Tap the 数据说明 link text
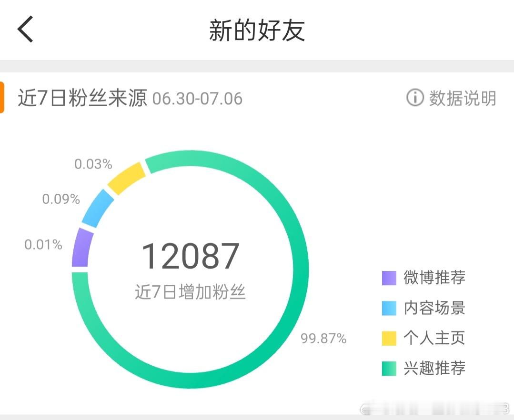The width and height of the screenshot is (514, 420). click(463, 98)
